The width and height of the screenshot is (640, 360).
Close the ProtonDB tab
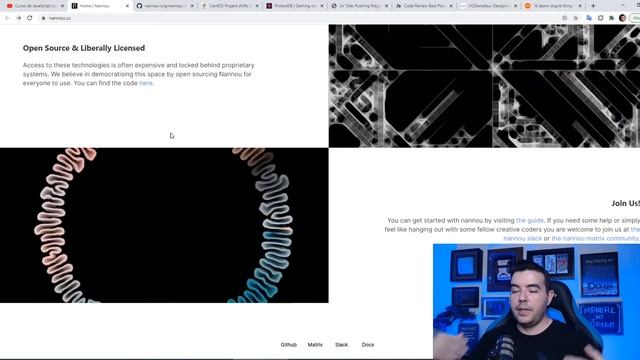pos(322,6)
